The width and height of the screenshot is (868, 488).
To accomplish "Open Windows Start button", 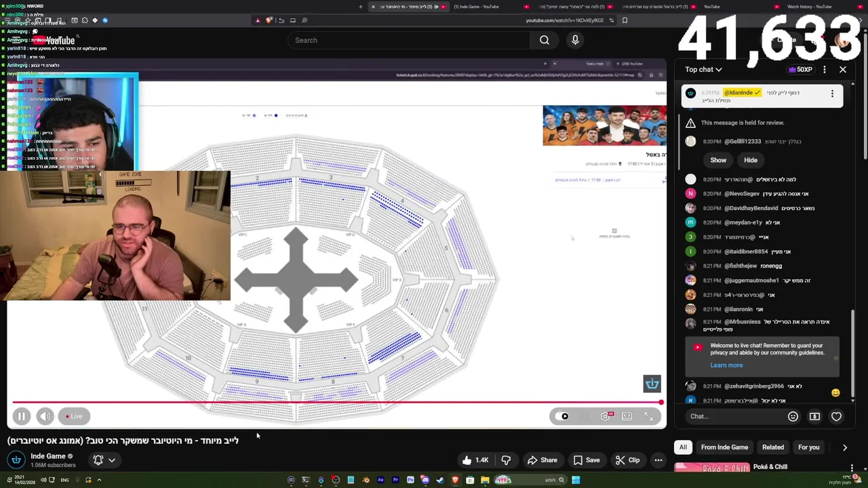I will click(576, 480).
